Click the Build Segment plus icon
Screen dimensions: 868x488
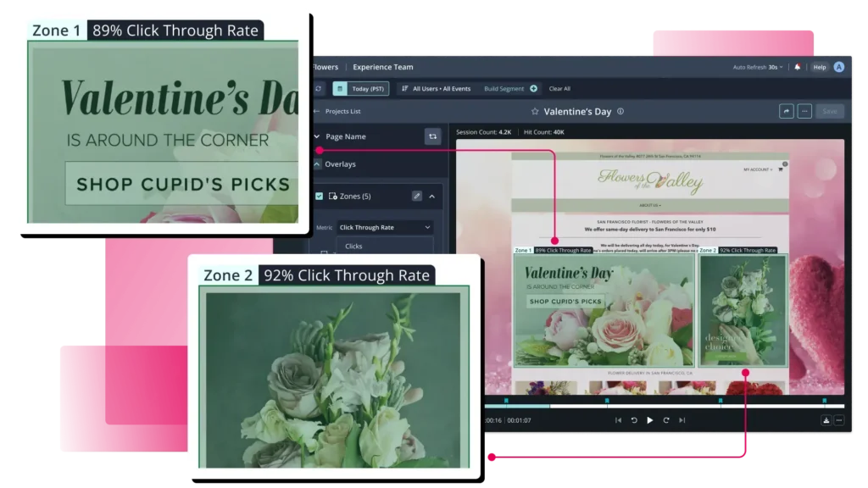coord(534,88)
